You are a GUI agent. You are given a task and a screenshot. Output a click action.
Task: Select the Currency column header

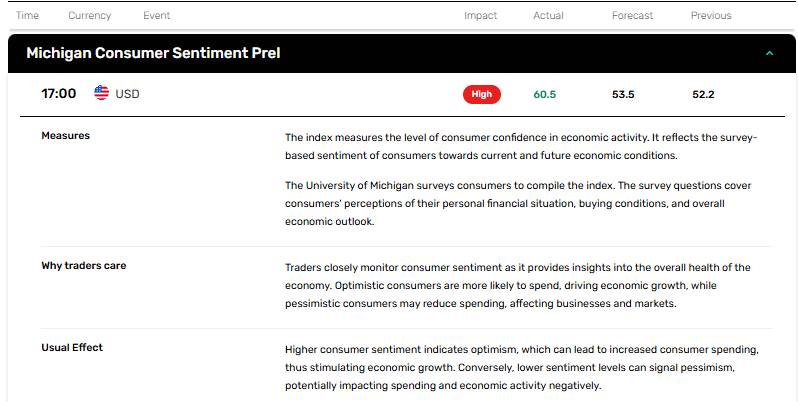point(90,16)
